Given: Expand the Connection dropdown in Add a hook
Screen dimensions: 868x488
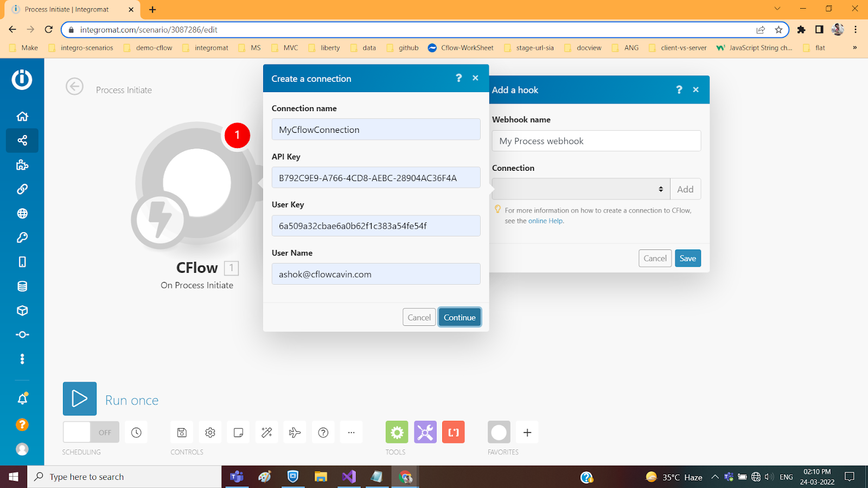Looking at the screenshot, I should (x=581, y=189).
